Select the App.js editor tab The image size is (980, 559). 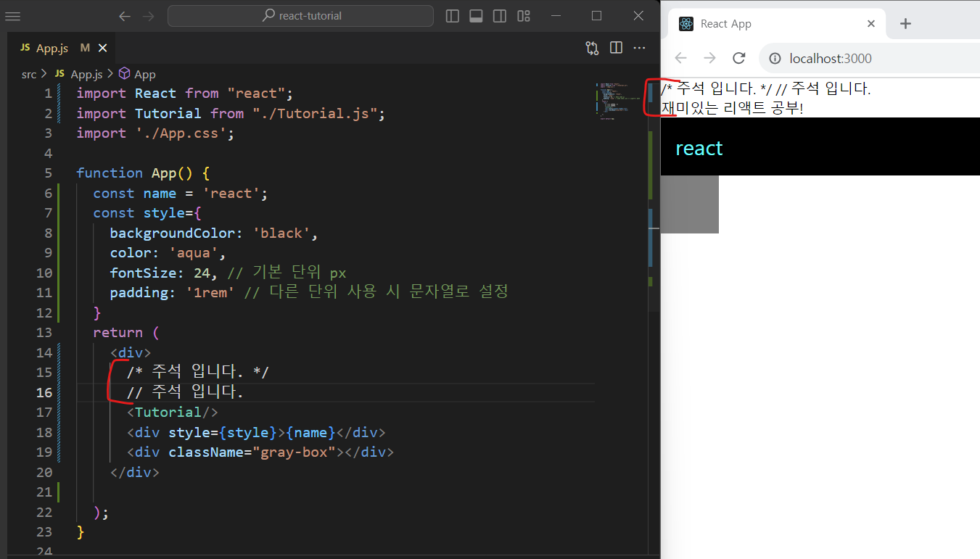(x=62, y=48)
